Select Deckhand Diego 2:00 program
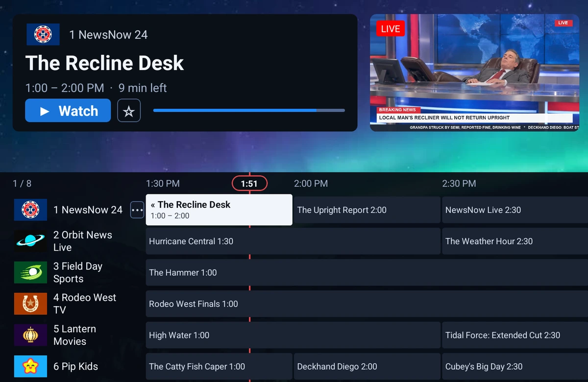The height and width of the screenshot is (382, 588). (x=367, y=367)
